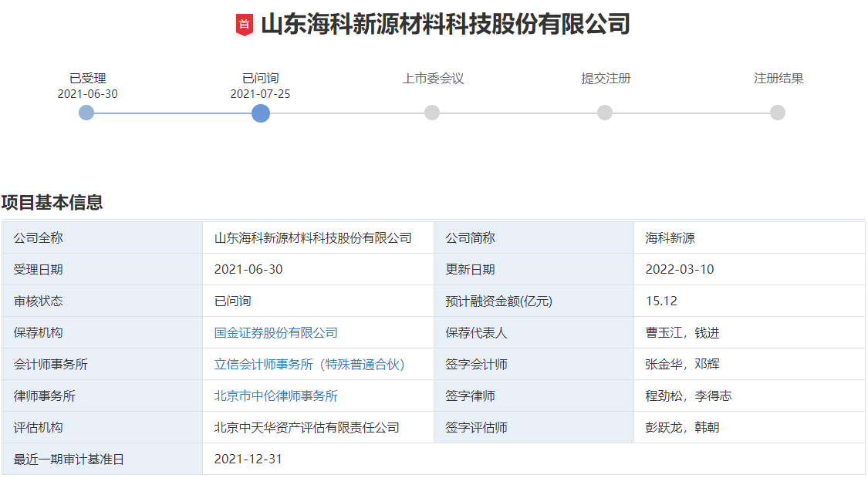
Task: Click the 保荐代表人 cell 曹玉江，钱进
Action: (x=674, y=332)
